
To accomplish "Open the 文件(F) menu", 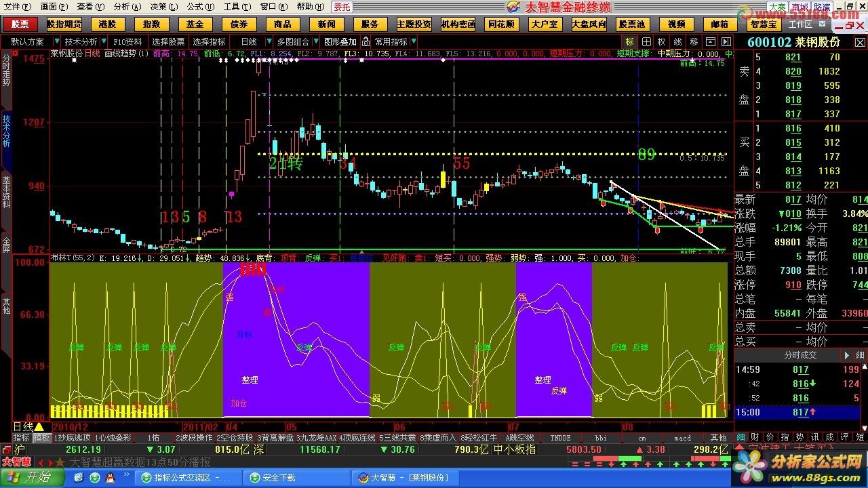I will [x=16, y=7].
